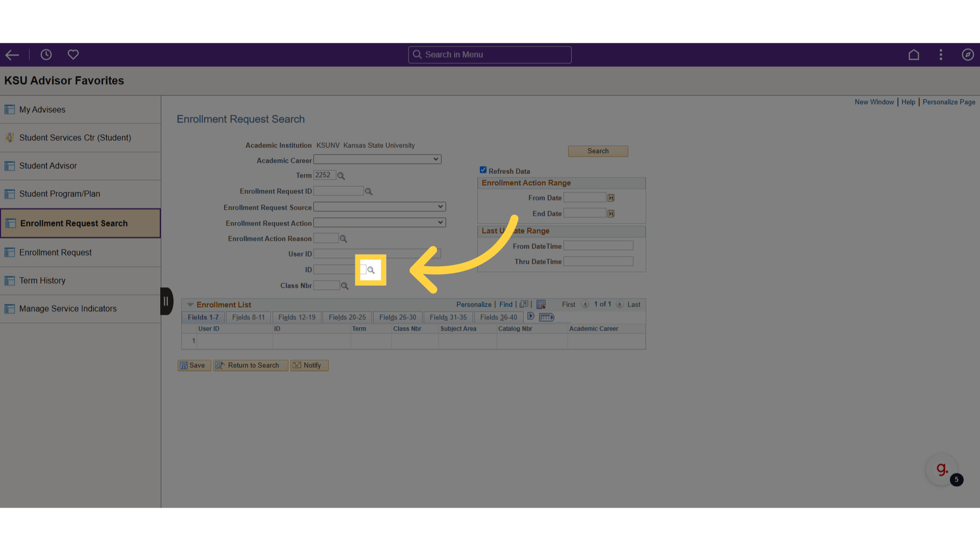Open the three-dot actions menu
The width and height of the screenshot is (980, 551).
tap(941, 55)
